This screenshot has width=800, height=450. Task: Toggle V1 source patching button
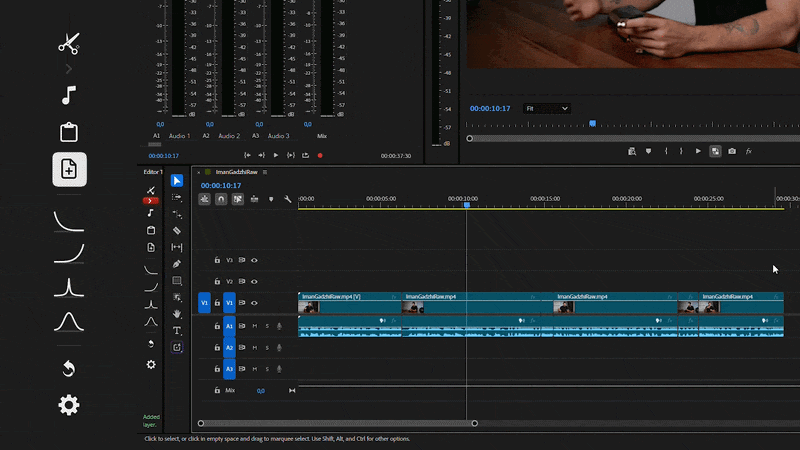pos(204,303)
